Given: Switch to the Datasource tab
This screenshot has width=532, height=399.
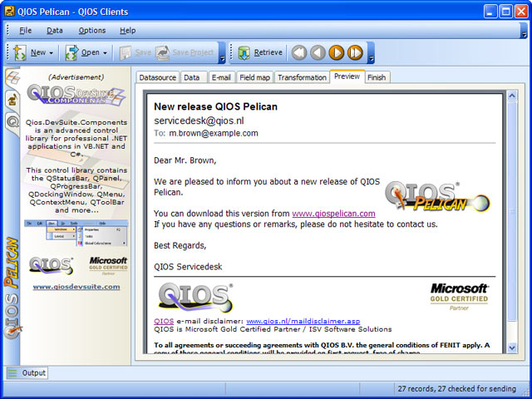Looking at the screenshot, I should (x=157, y=77).
